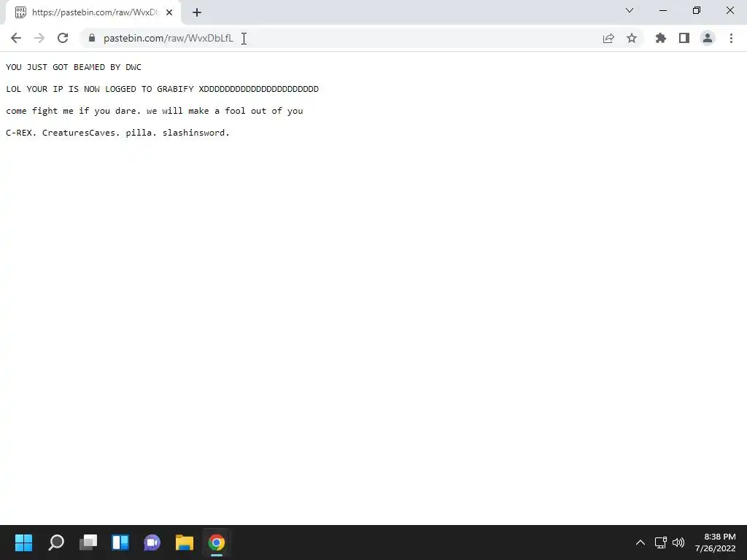Open the Widgets taskbar icon
This screenshot has height=560, width=747.
coord(120,542)
